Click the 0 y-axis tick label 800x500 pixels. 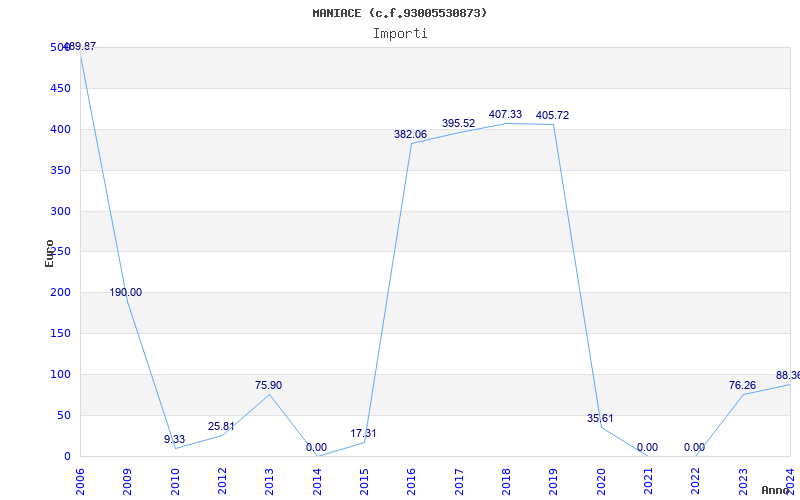pyautogui.click(x=67, y=456)
